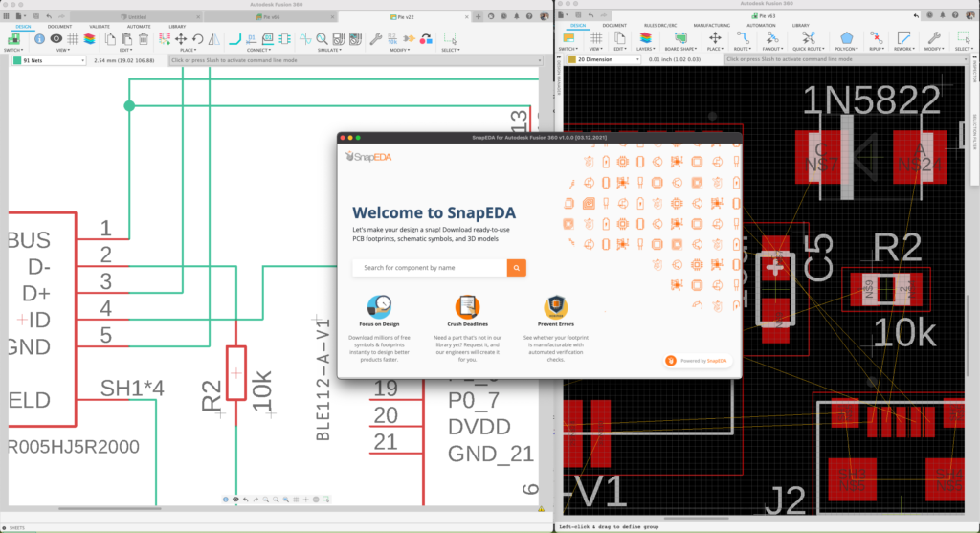
Task: Click the Search for component by name field
Action: point(430,267)
